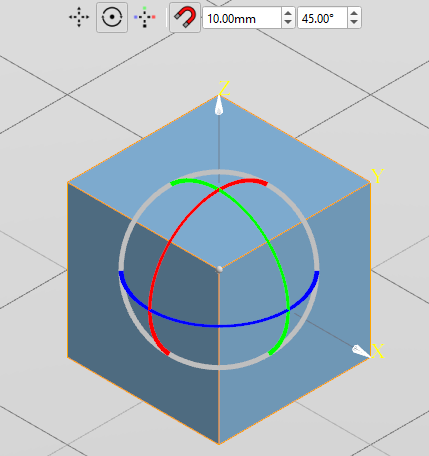
Task: Decrease the 45.00° snap angle value
Action: pos(354,23)
